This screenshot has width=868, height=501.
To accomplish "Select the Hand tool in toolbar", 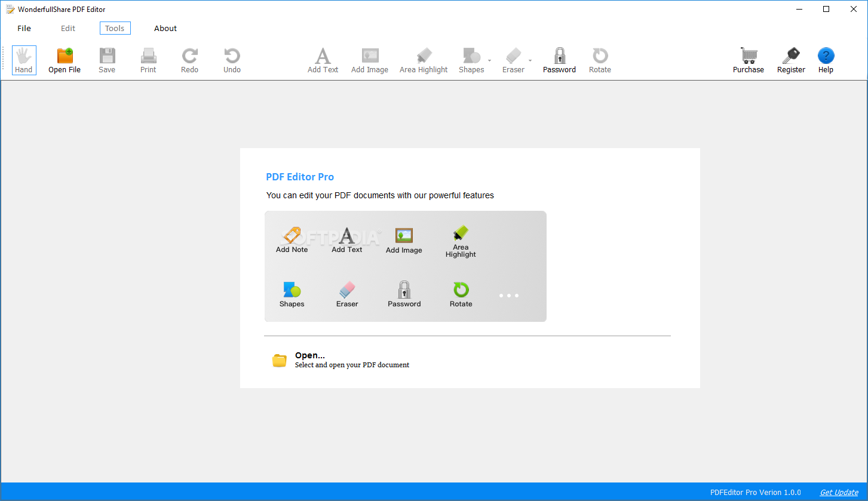I will pyautogui.click(x=24, y=60).
